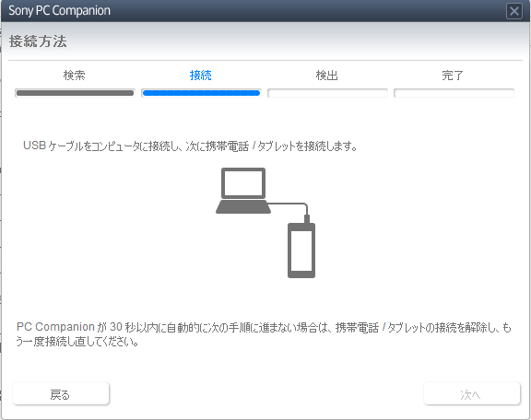Select the 検索 step label

coord(74,76)
